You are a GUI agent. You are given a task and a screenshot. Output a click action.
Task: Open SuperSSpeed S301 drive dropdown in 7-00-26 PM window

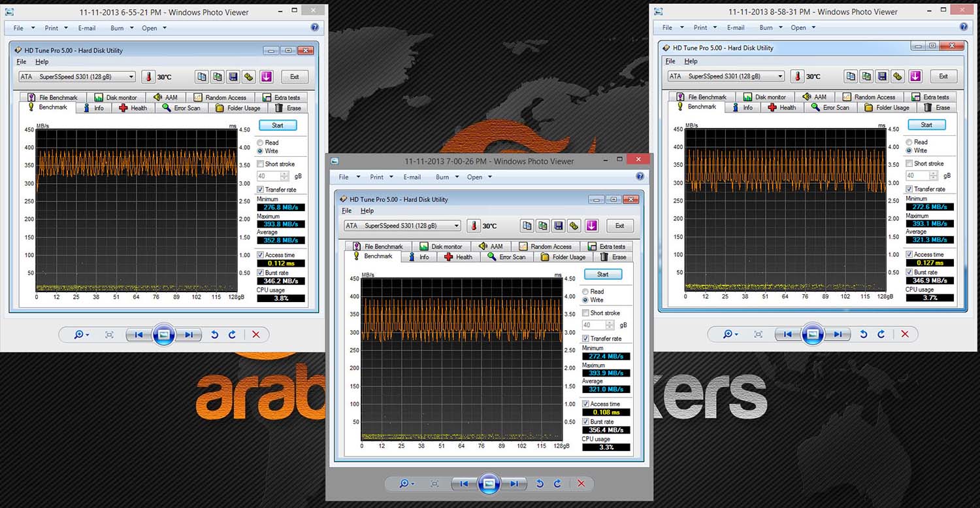pyautogui.click(x=456, y=226)
